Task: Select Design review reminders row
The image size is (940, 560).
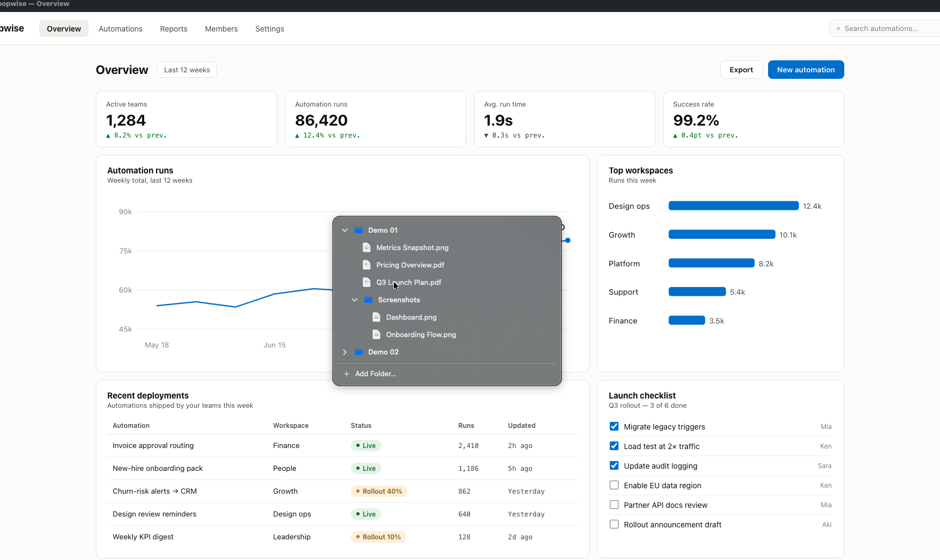Action: [x=343, y=514]
